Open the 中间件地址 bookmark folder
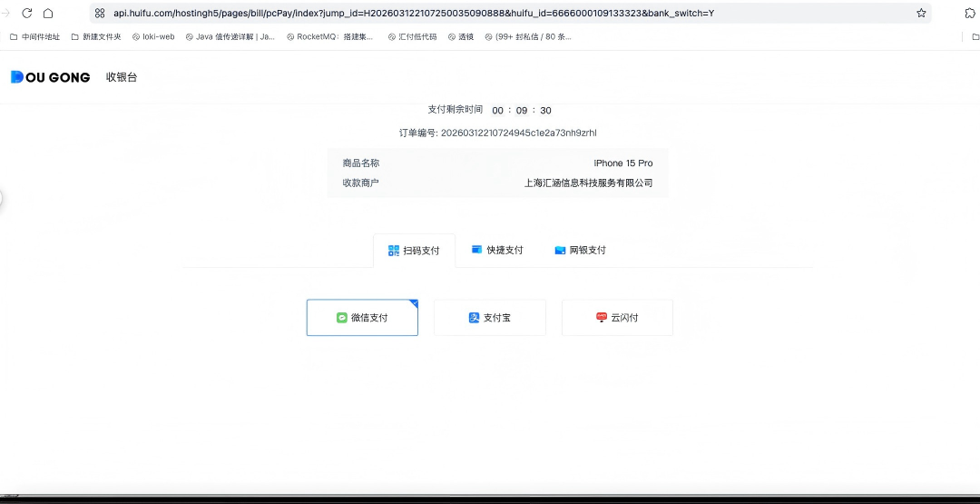Viewport: 980px width, 504px height. coord(35,37)
